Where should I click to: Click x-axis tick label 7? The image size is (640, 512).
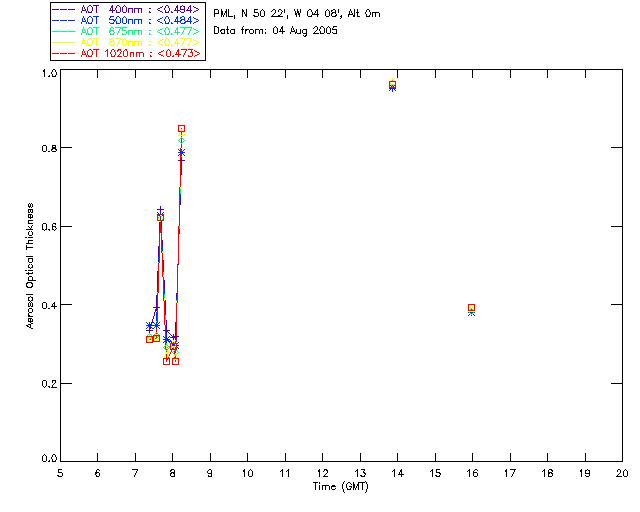tap(135, 474)
